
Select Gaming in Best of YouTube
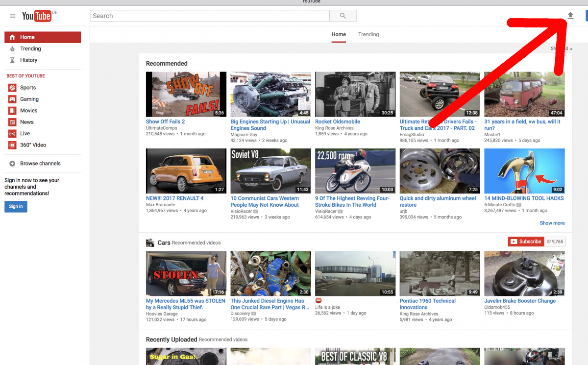(x=29, y=99)
